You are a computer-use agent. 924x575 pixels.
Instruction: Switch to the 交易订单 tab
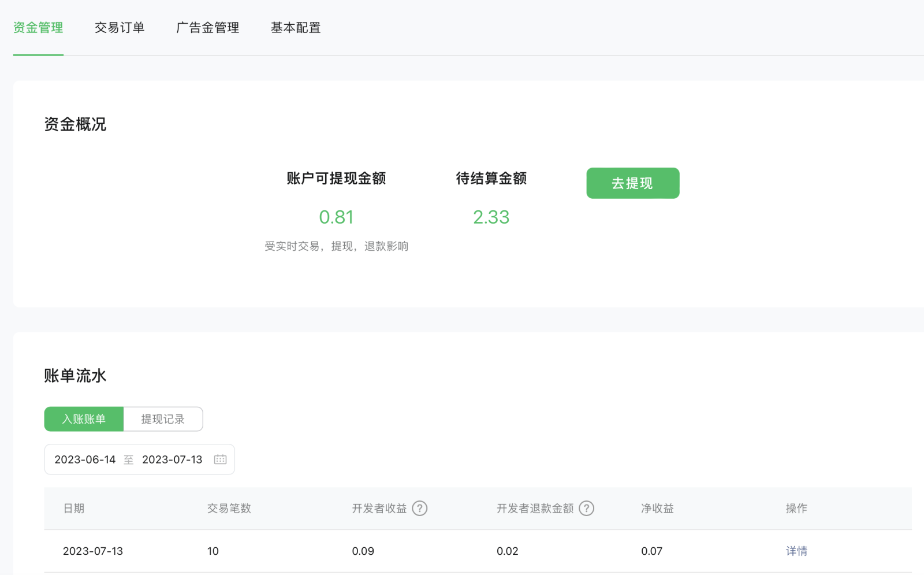point(120,28)
